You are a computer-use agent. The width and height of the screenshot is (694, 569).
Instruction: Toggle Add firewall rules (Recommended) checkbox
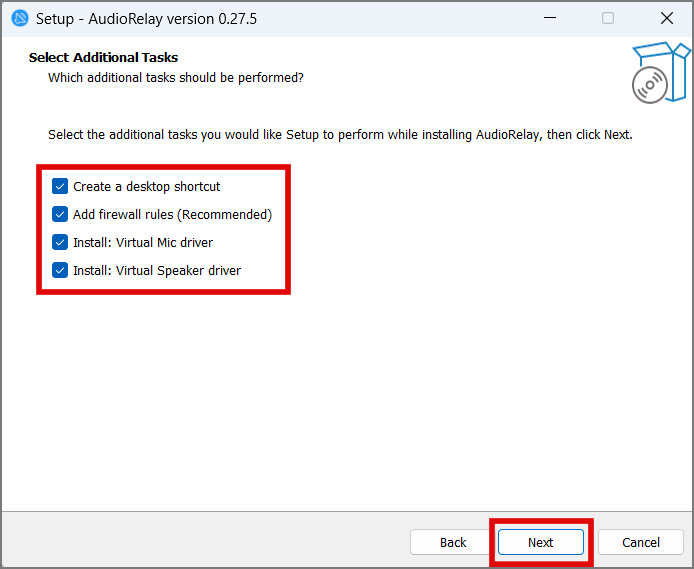click(x=60, y=214)
